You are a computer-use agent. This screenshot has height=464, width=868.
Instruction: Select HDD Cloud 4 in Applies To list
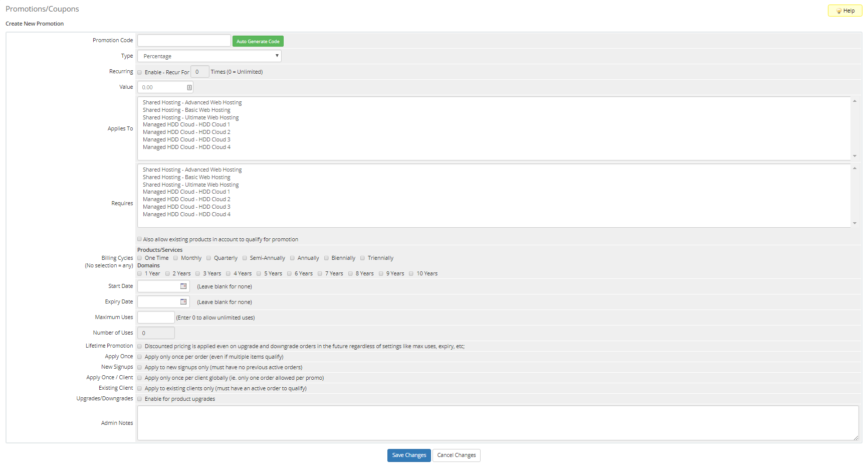(186, 147)
